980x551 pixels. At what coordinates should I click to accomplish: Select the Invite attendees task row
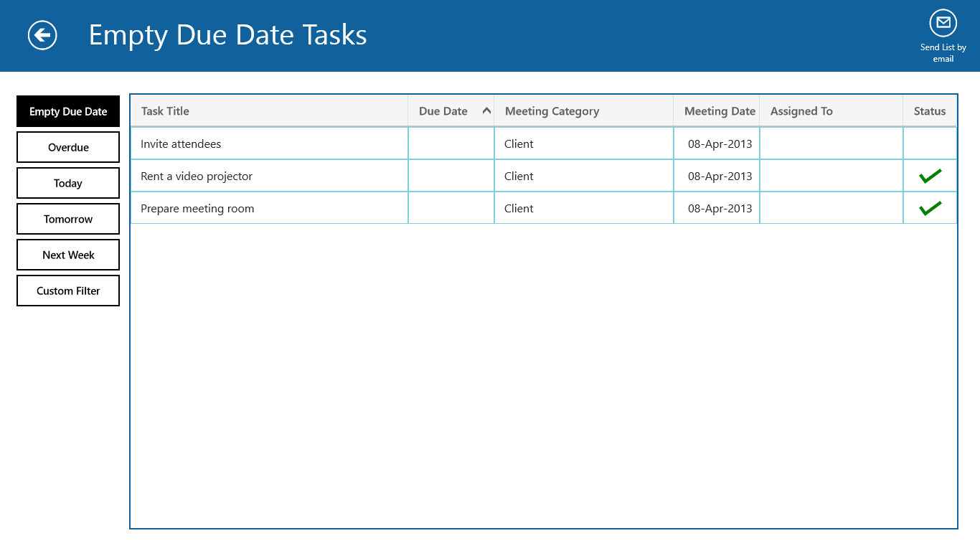click(269, 143)
